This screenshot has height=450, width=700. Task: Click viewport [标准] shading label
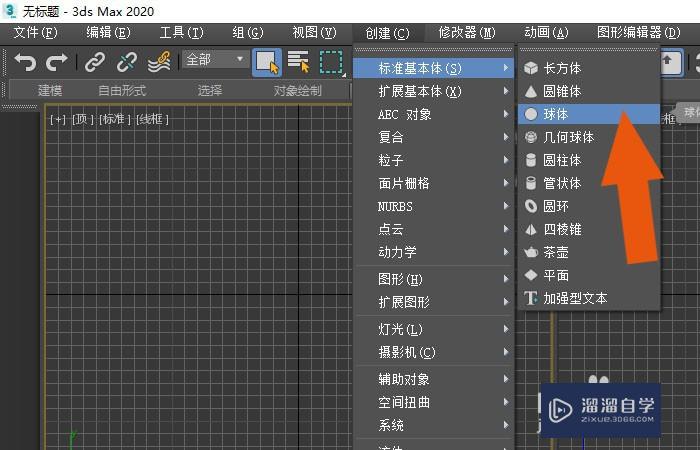115,119
